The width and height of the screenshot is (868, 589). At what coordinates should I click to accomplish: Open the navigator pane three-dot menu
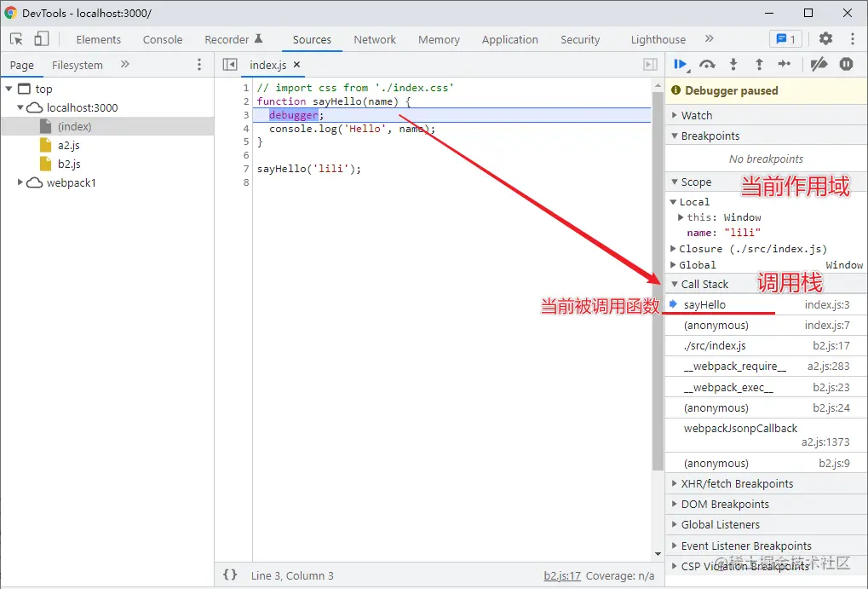[x=199, y=64]
